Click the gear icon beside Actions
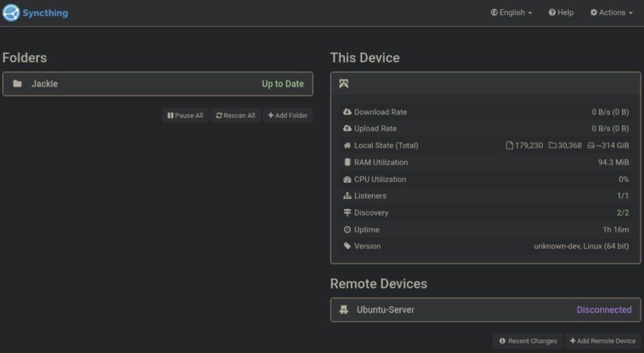644x353 pixels. [594, 13]
